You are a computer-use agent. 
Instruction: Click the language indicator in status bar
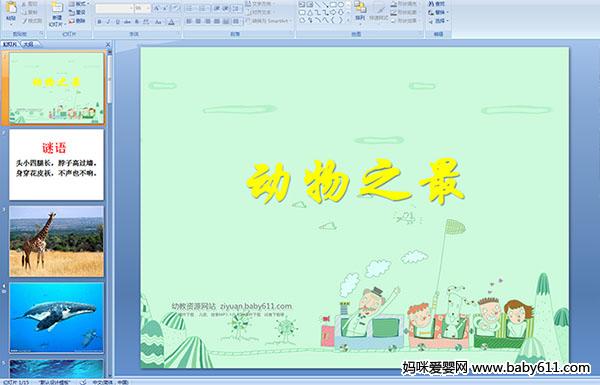click(x=111, y=382)
